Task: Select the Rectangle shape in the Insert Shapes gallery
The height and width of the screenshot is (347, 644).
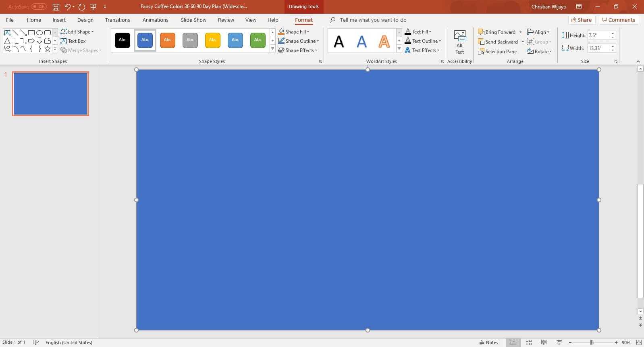Action: (x=31, y=33)
